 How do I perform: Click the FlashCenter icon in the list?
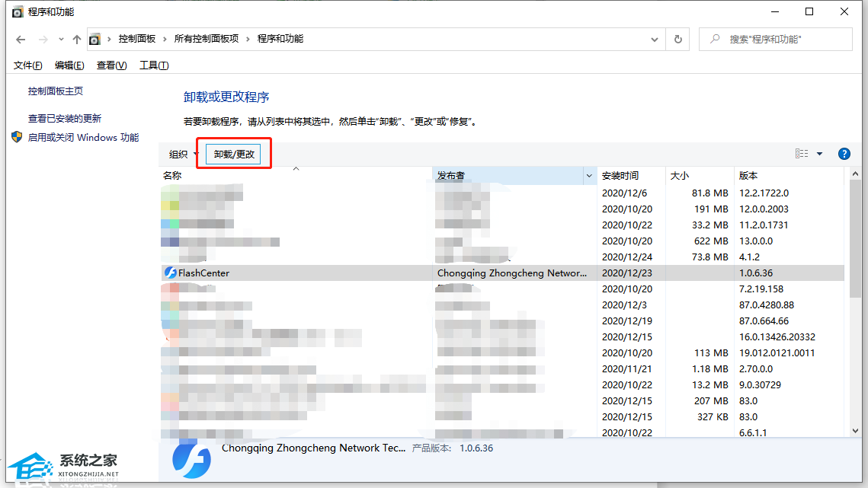click(x=170, y=273)
